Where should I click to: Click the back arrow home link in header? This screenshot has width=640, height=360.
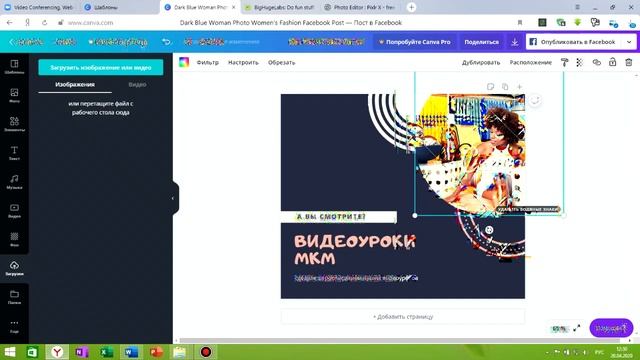click(26, 42)
